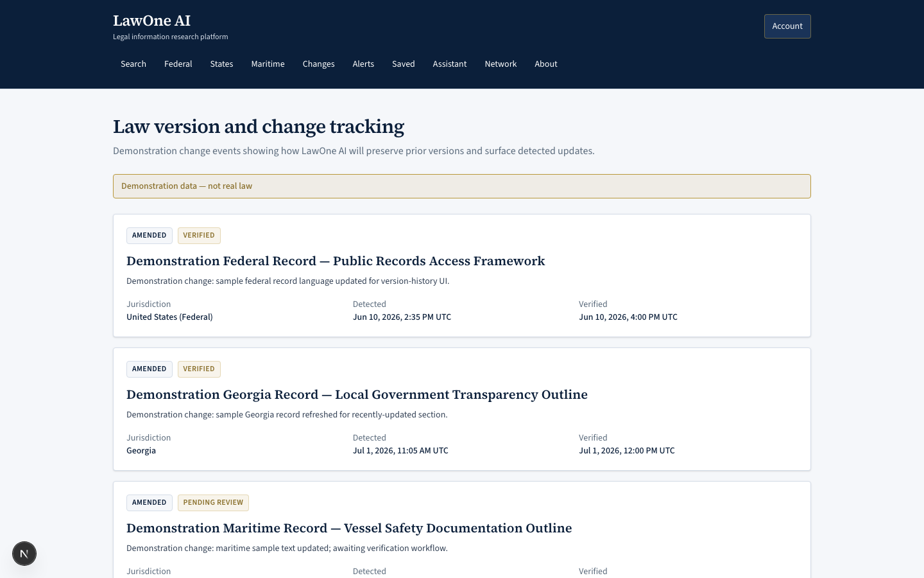Click AMENDED badge on Federal Record card
This screenshot has width=924, height=578.
click(x=150, y=236)
